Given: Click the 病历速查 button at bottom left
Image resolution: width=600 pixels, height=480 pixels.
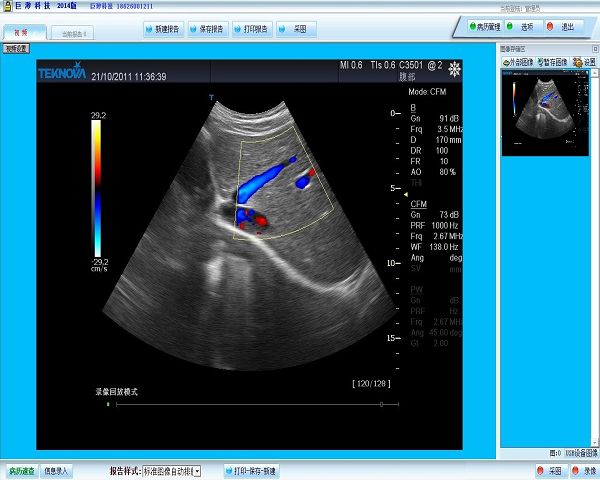Looking at the screenshot, I should (x=21, y=470).
